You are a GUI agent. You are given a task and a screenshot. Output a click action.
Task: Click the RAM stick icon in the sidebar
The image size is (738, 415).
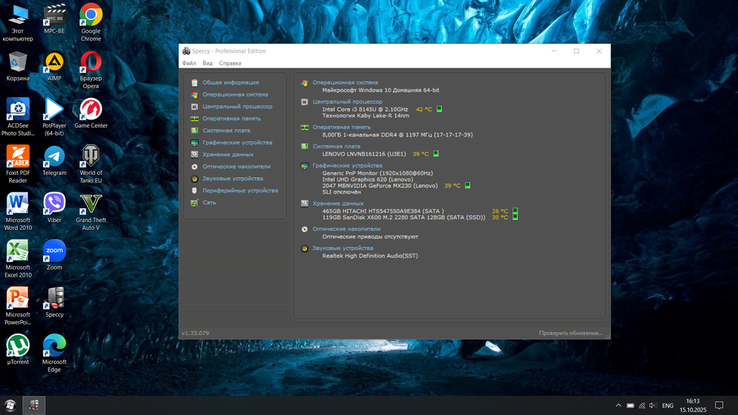[x=194, y=119]
